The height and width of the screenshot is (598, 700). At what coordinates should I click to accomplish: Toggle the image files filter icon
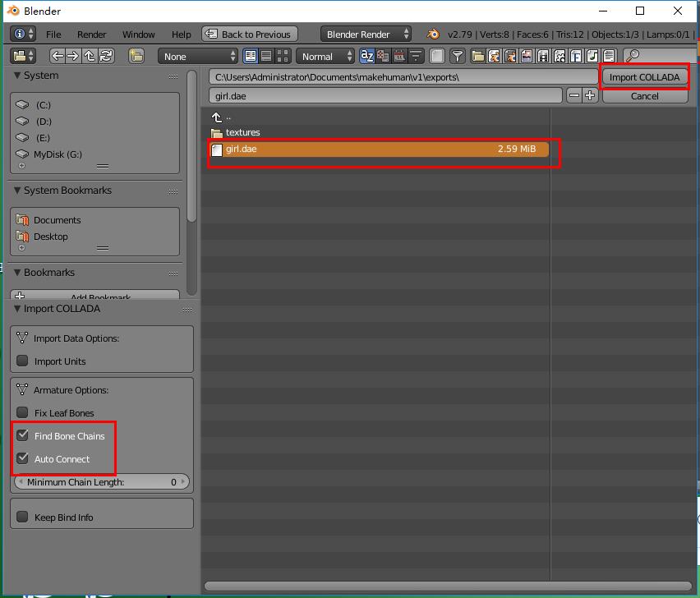coord(527,56)
